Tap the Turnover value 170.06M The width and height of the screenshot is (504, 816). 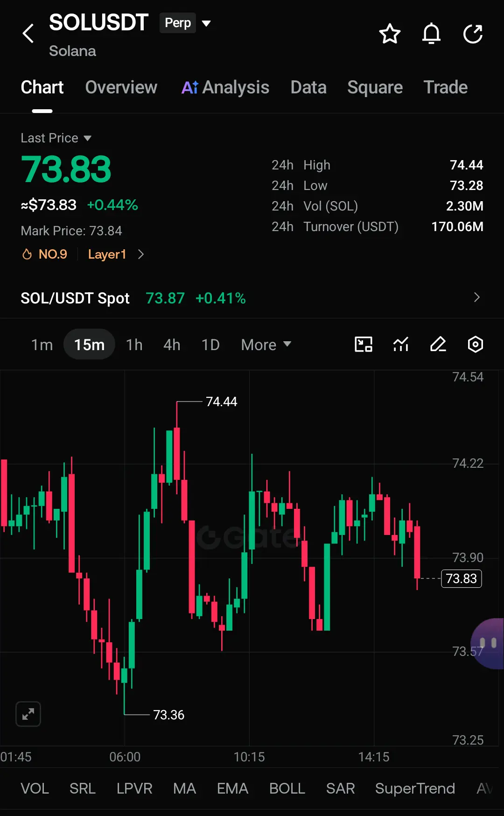pos(458,227)
